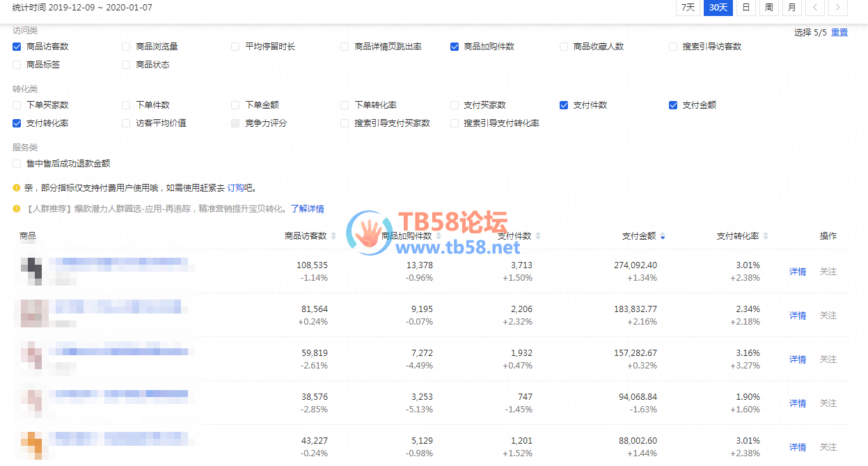Viewport: 868px width, 466px height.
Task: Go to previous period arrow
Action: click(x=815, y=8)
